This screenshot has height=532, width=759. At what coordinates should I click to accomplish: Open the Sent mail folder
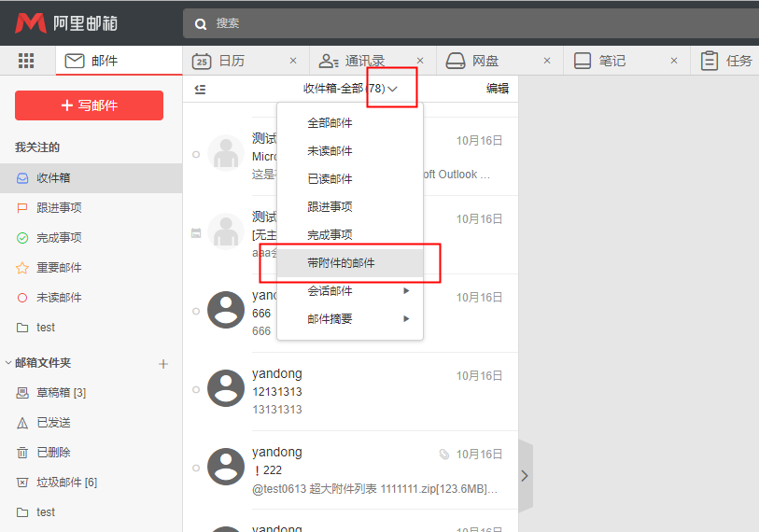(x=53, y=423)
